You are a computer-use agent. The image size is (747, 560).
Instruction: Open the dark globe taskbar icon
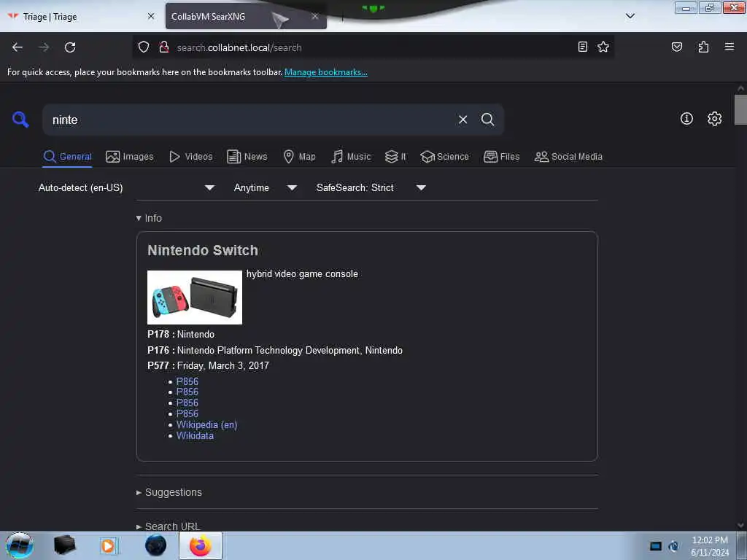click(156, 545)
